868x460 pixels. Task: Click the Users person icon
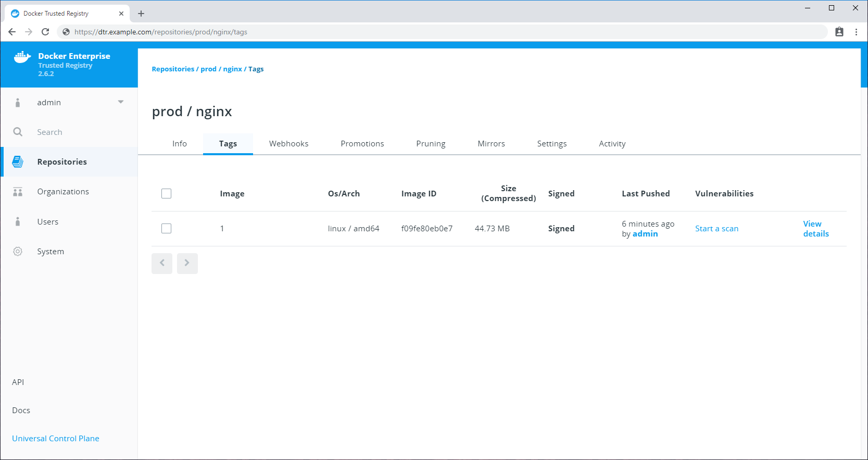18,222
